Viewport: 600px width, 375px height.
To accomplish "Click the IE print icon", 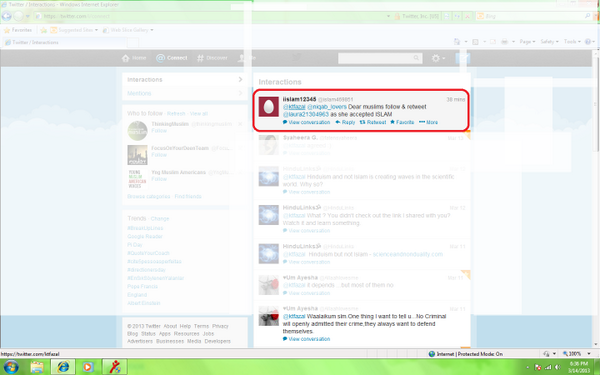I will click(504, 42).
